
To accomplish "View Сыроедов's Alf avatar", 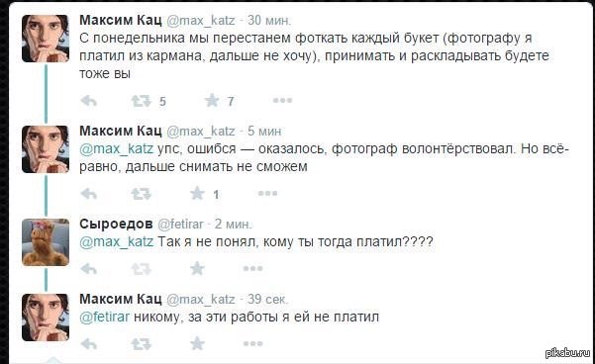I will click(x=46, y=242).
